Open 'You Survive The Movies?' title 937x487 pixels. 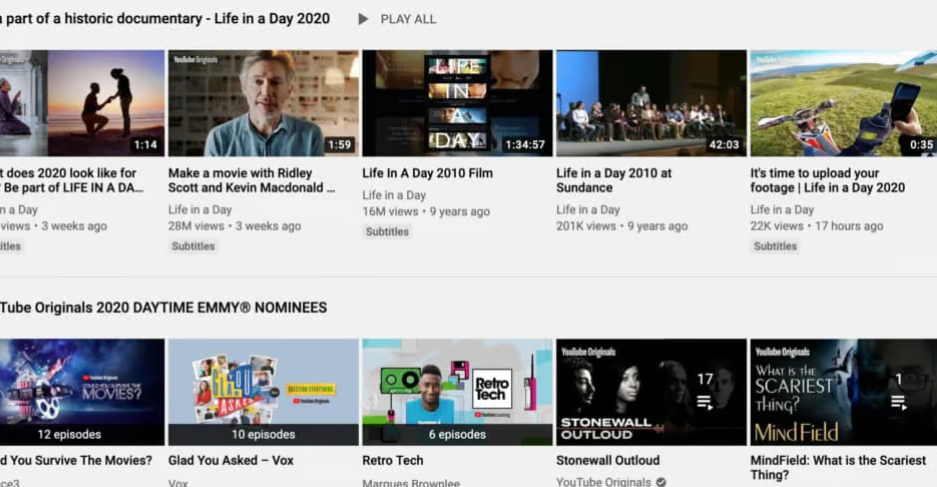click(x=76, y=461)
